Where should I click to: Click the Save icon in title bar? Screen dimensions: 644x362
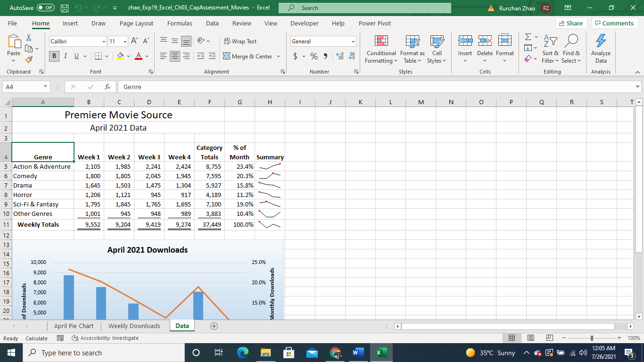[65, 8]
